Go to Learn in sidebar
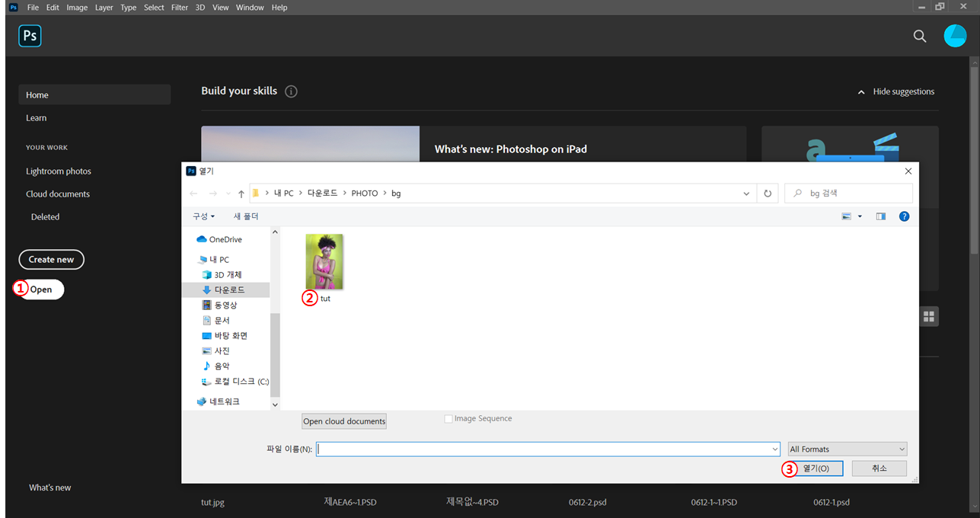This screenshot has height=518, width=980. [x=37, y=118]
